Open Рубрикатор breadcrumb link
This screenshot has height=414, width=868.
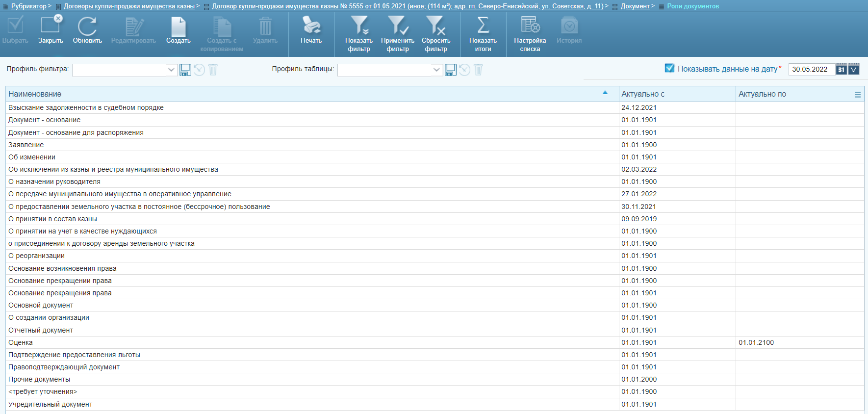(x=29, y=6)
